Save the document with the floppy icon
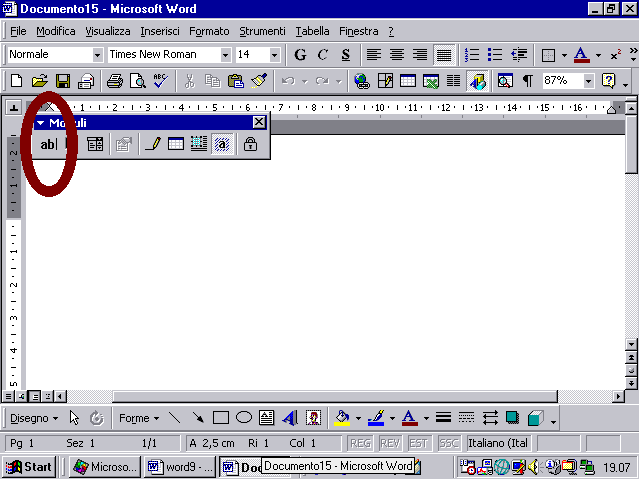The width and height of the screenshot is (639, 479). tap(63, 81)
